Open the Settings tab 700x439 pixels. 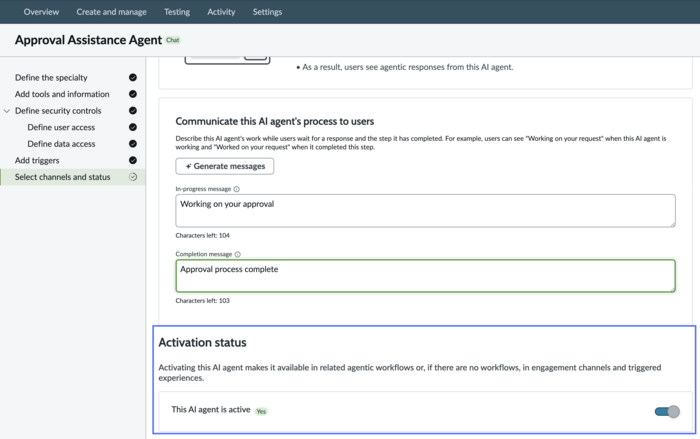[267, 12]
